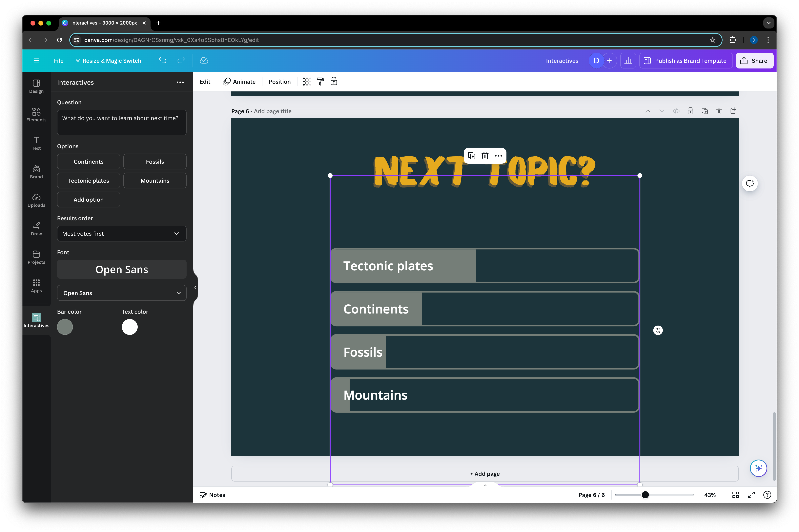Viewport: 799px width, 532px height.
Task: Click the undo arrow in the header
Action: pyautogui.click(x=163, y=60)
